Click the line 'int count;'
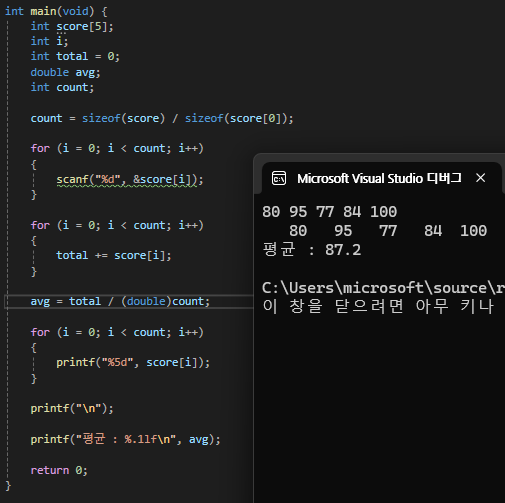505x503 pixels. [62, 87]
